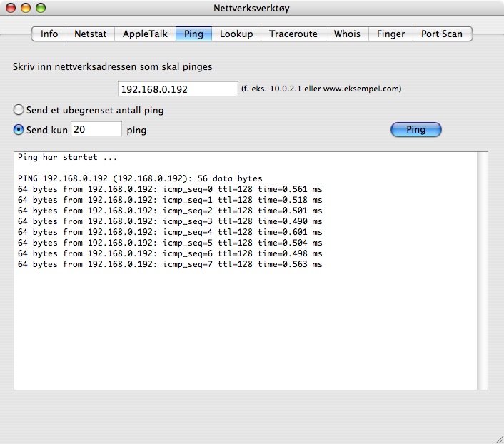Select the 'Send kun' radio button
Viewport: 504px width, 444px height.
pos(19,130)
